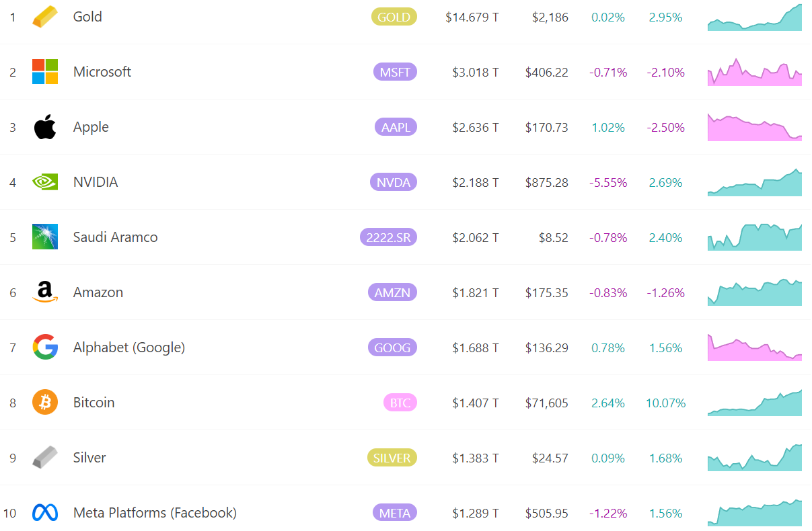This screenshot has height=531, width=812.
Task: Click the BTC ticker badge
Action: coord(400,403)
